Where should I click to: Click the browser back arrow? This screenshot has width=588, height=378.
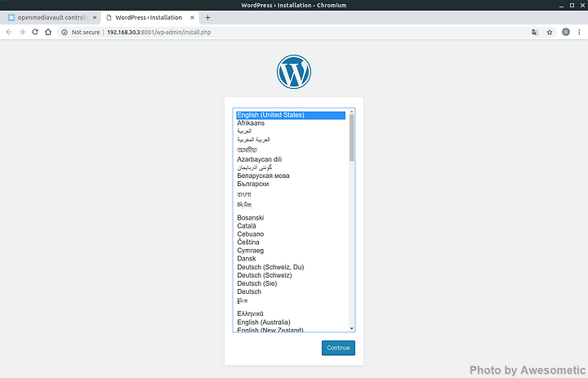(9, 33)
